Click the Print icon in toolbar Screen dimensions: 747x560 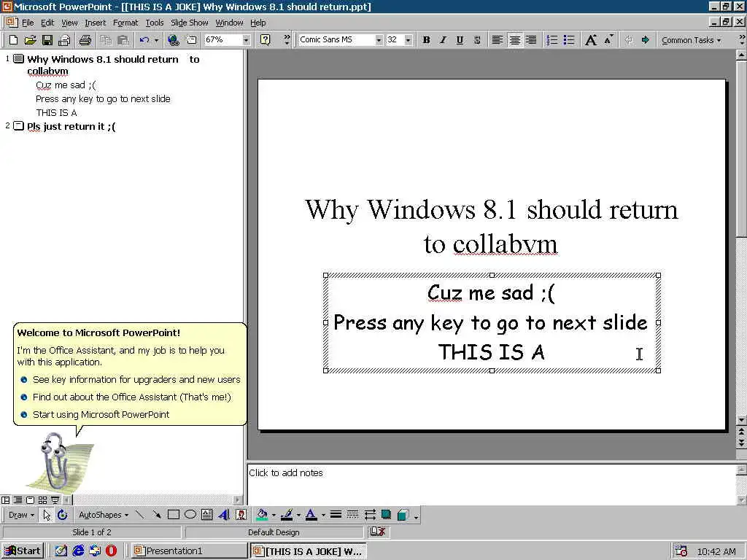[x=85, y=40]
